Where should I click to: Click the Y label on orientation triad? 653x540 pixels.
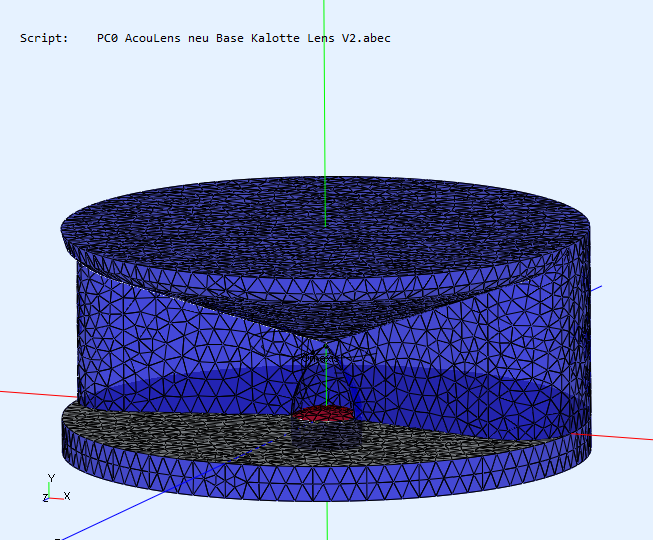coord(51,478)
